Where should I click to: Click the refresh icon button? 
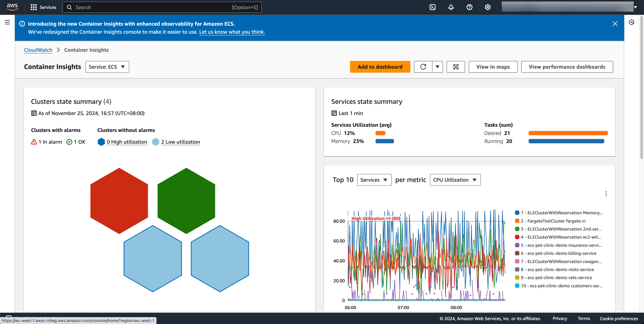point(423,67)
